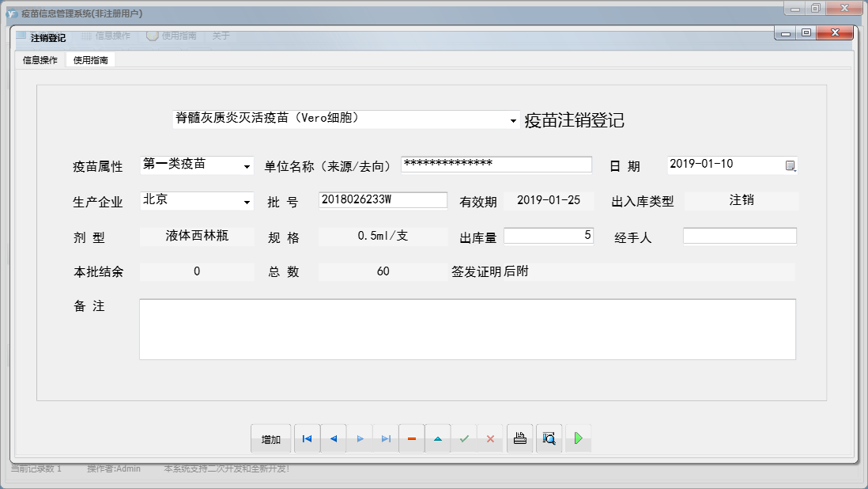
Task: Select the 信息操作 tab
Action: [x=40, y=59]
